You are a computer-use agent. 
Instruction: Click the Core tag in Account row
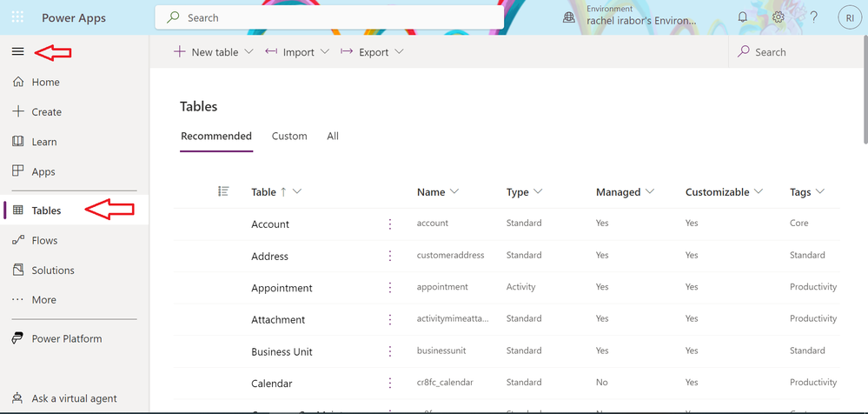point(798,223)
